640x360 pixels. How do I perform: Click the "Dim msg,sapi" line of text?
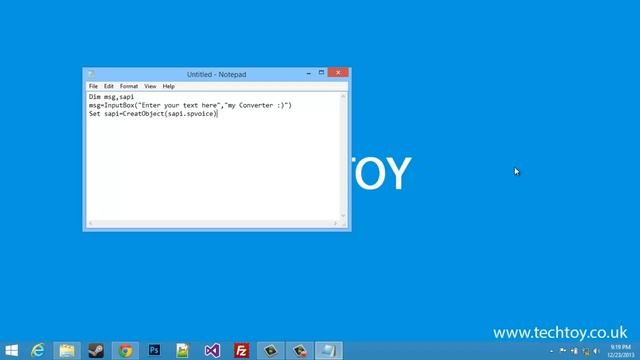111,97
